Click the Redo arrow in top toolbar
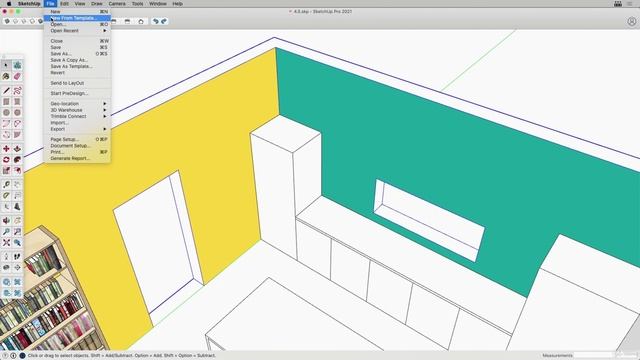The width and height of the screenshot is (640, 360). 164,21
